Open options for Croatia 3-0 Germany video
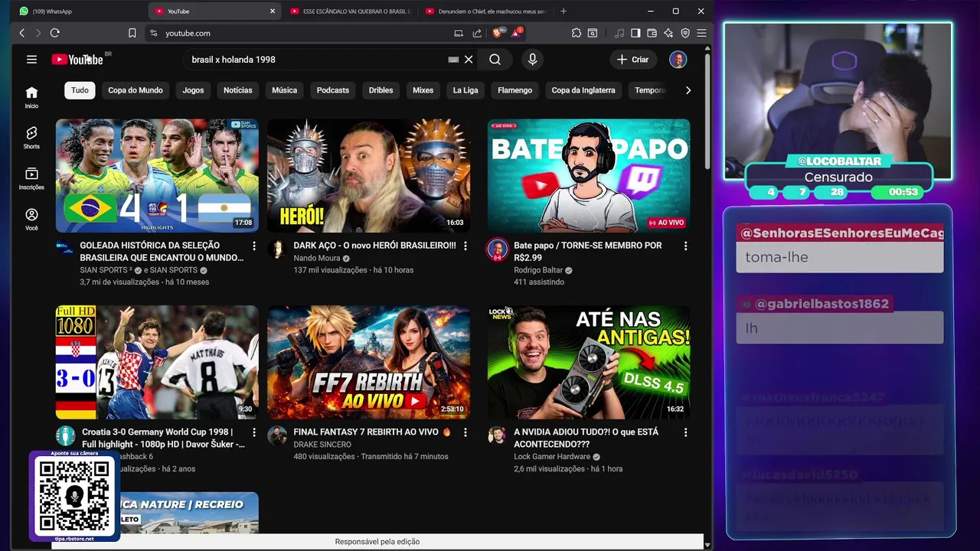 pyautogui.click(x=254, y=432)
